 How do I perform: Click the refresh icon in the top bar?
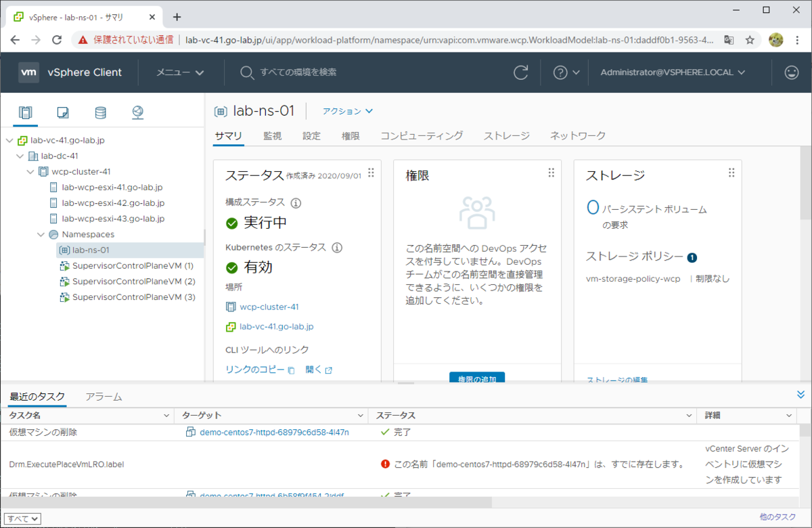click(520, 72)
